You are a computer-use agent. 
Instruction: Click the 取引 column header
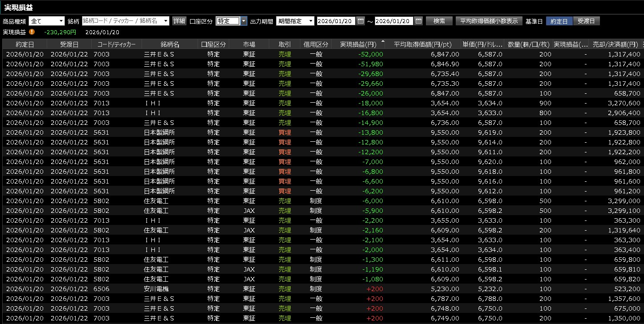(284, 44)
